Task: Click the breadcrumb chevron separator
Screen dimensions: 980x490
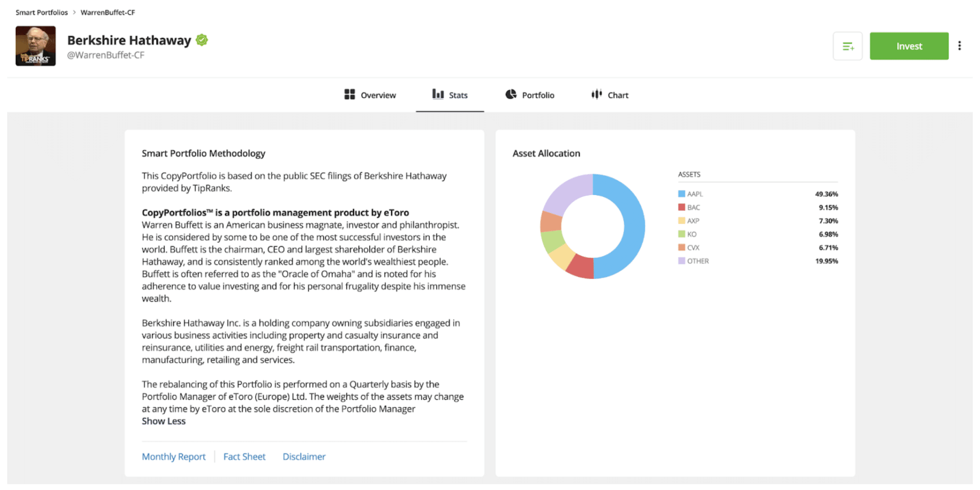Action: tap(74, 12)
